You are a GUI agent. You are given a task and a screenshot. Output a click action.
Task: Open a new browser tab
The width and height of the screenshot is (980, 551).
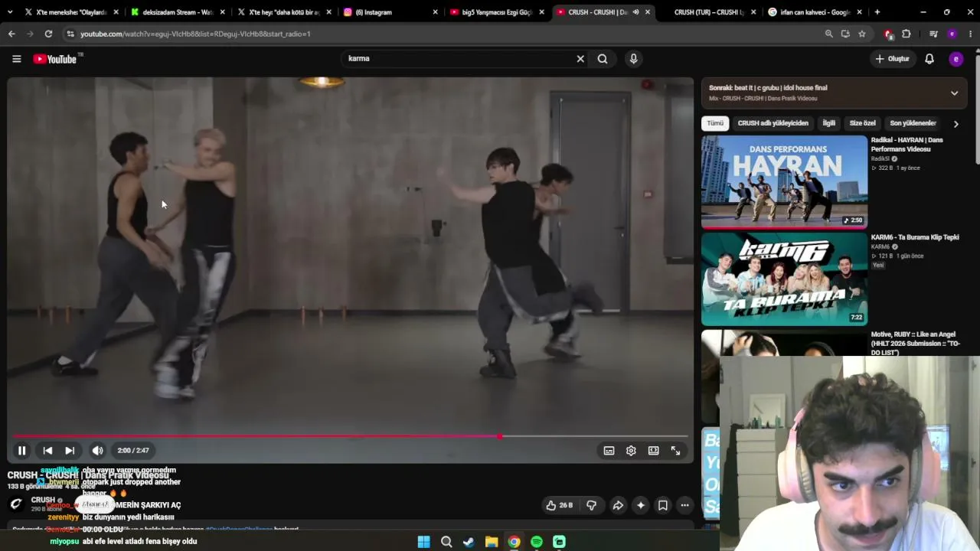pos(877,12)
